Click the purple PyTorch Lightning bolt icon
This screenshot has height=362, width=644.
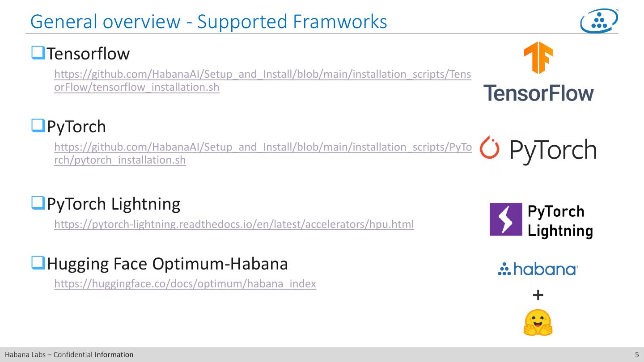[x=506, y=219]
